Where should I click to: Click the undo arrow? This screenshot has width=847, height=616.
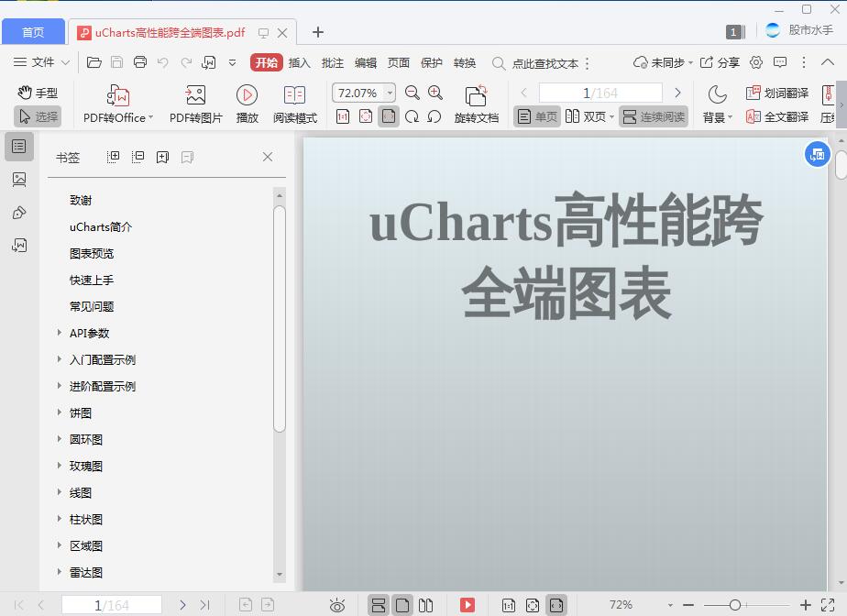click(162, 62)
